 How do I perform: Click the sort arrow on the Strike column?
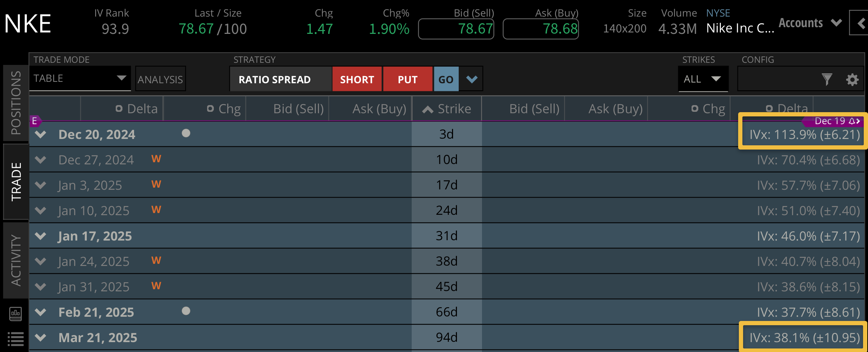pyautogui.click(x=427, y=109)
